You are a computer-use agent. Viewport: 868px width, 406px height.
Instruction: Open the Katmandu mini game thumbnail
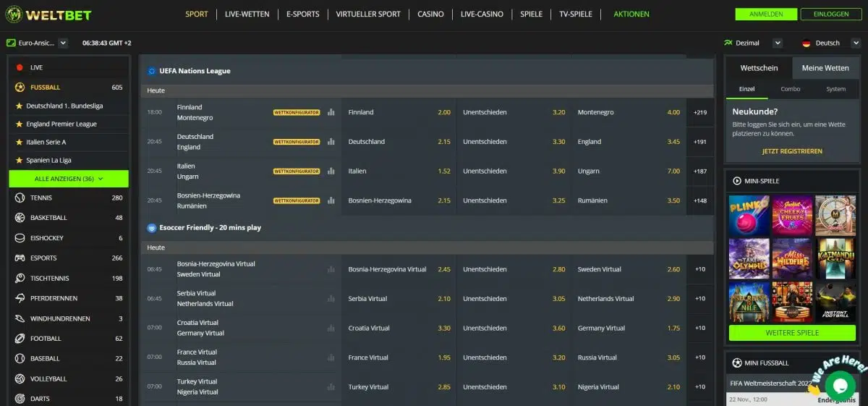coord(835,259)
